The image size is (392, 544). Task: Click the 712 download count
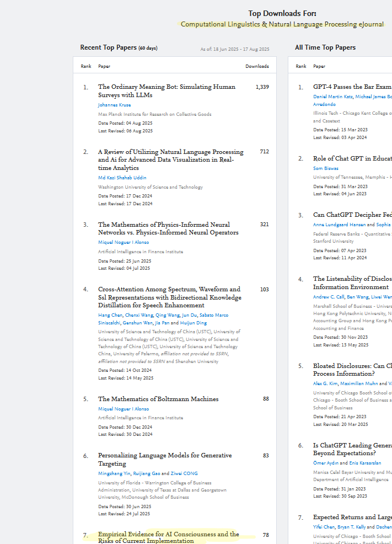(x=265, y=152)
